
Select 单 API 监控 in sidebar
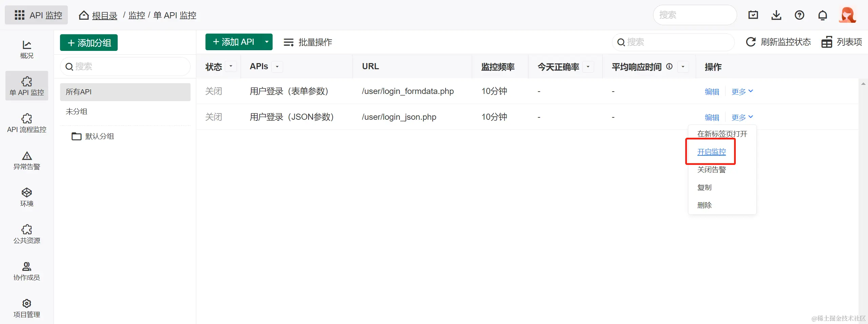[27, 85]
